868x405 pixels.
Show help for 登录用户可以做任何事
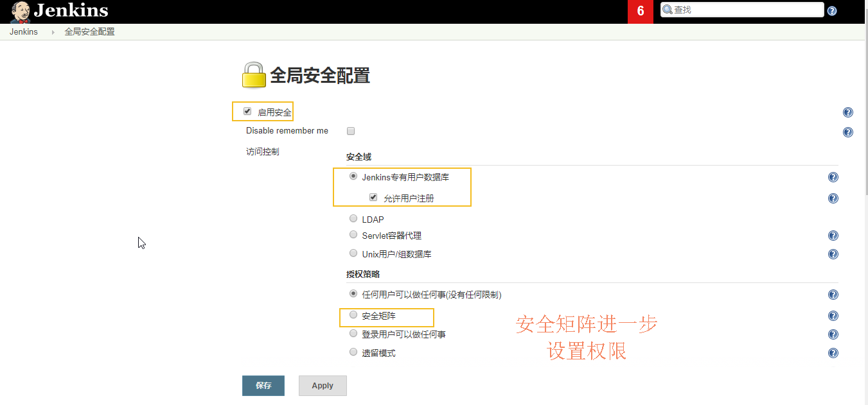(x=833, y=334)
